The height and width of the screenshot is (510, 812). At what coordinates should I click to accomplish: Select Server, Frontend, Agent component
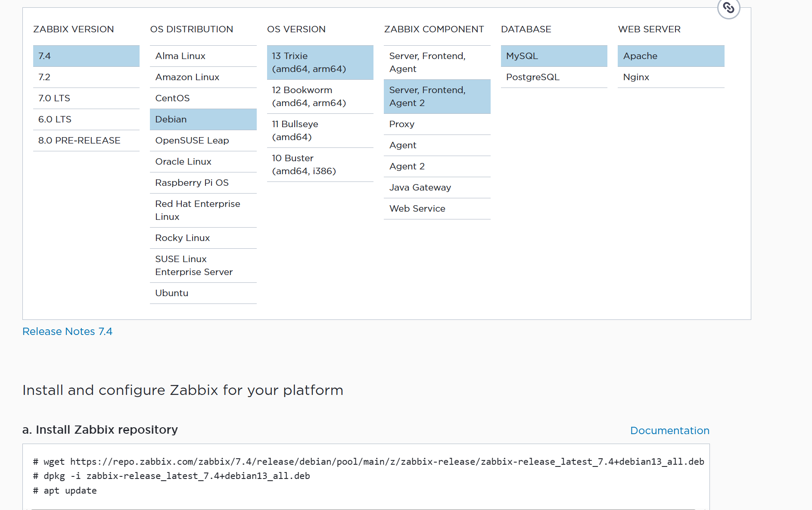[x=437, y=63]
